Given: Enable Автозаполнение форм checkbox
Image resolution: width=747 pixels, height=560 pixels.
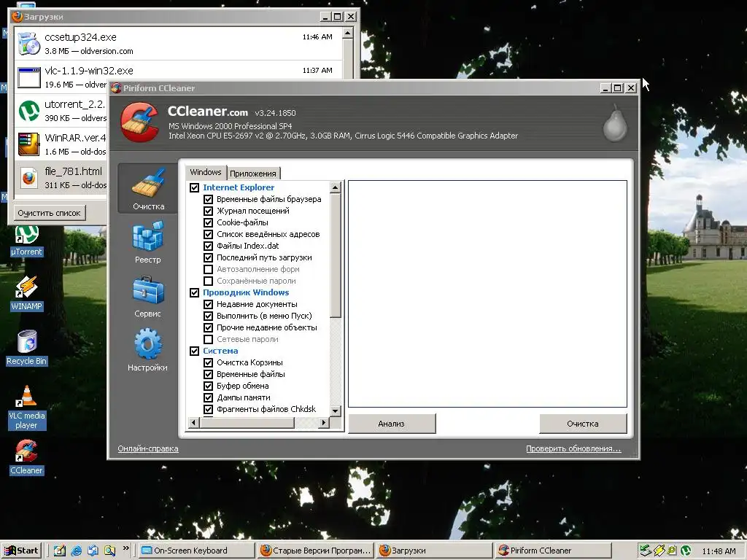Looking at the screenshot, I should tap(208, 269).
